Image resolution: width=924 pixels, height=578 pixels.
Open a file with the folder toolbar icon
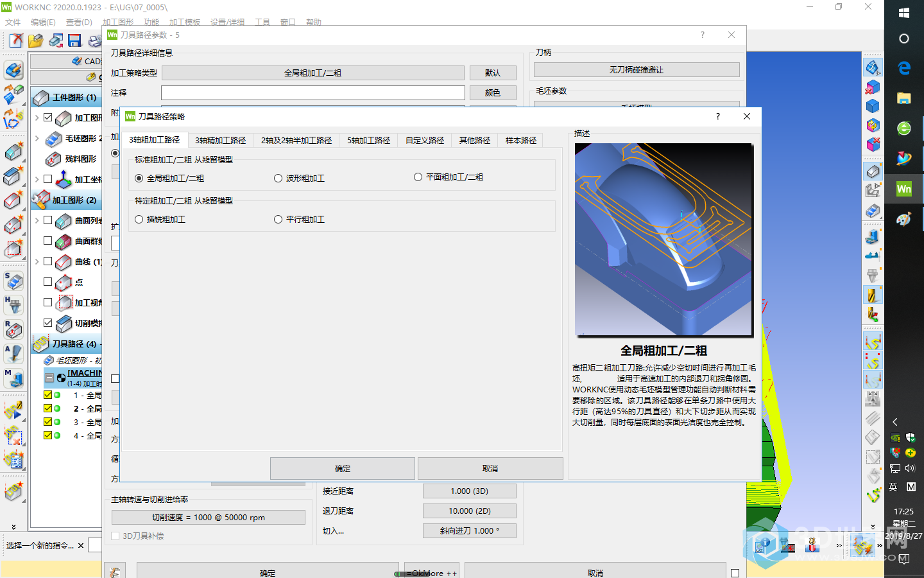[x=35, y=41]
